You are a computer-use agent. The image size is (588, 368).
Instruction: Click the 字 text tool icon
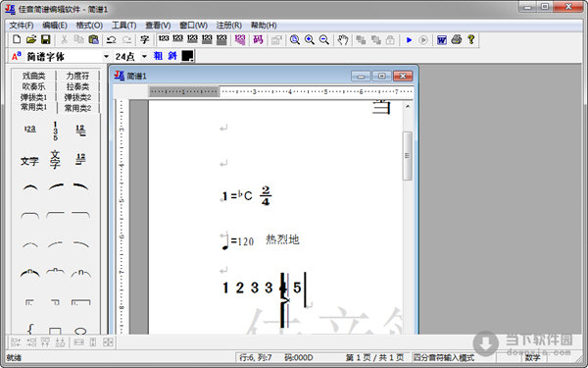[145, 39]
